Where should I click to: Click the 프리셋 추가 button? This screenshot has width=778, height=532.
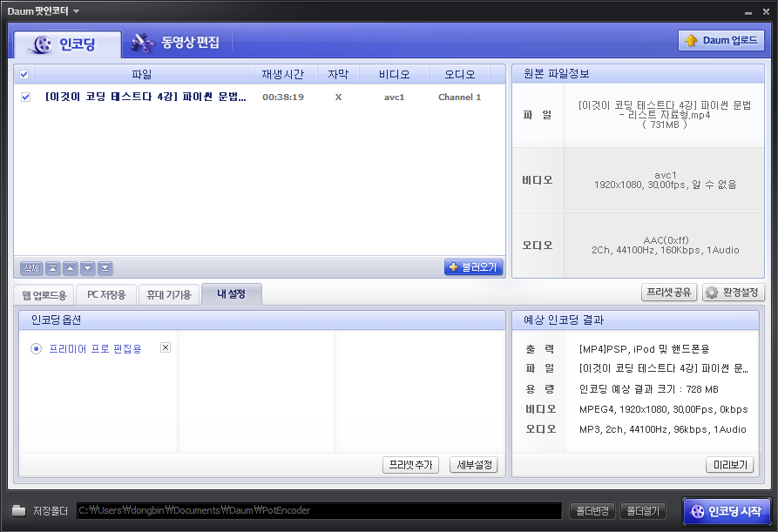coord(410,465)
